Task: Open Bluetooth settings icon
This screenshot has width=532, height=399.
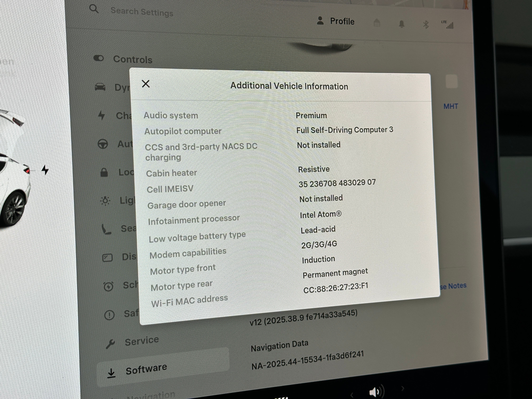Action: [426, 25]
